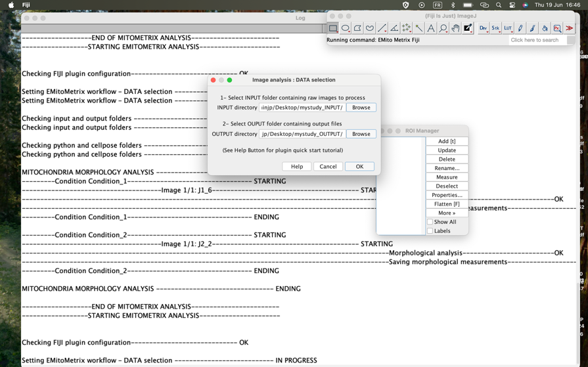Image resolution: width=588 pixels, height=367 pixels.
Task: Select the Multi-point tool
Action: [407, 28]
